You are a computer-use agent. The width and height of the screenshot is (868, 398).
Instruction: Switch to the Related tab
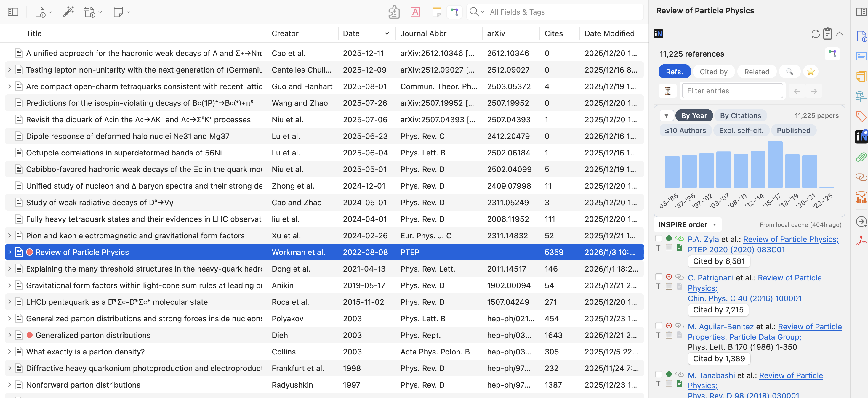pyautogui.click(x=757, y=72)
